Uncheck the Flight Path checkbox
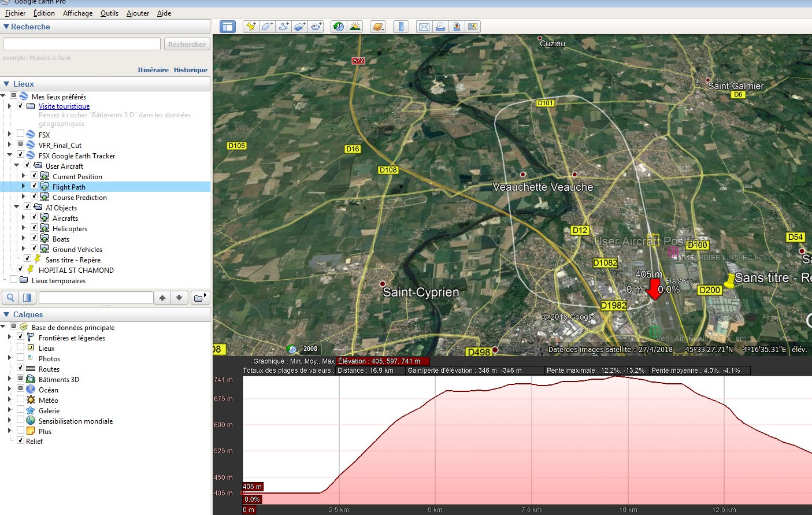Screen dimensions: 812x515 coord(34,186)
